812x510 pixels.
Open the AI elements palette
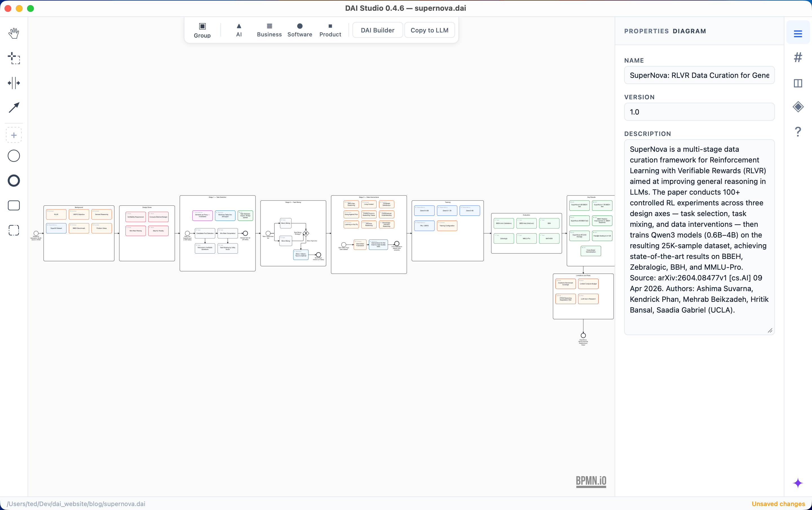239,30
